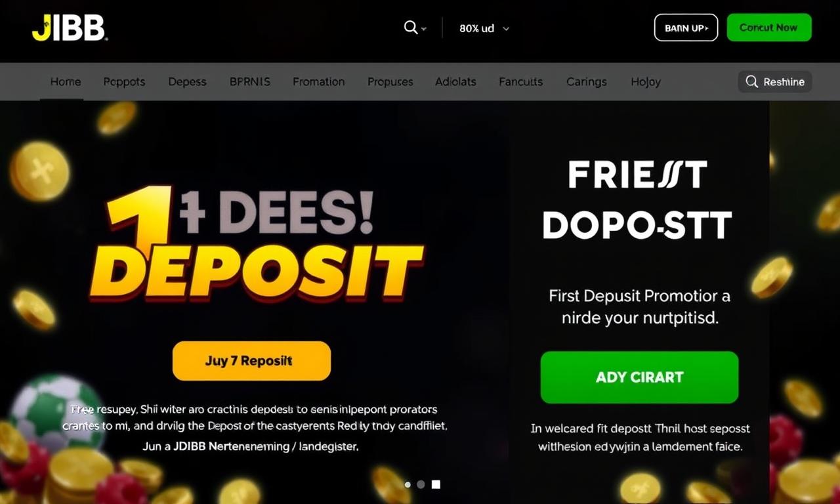Open the Poppots menu item
The width and height of the screenshot is (840, 504).
[x=124, y=82]
